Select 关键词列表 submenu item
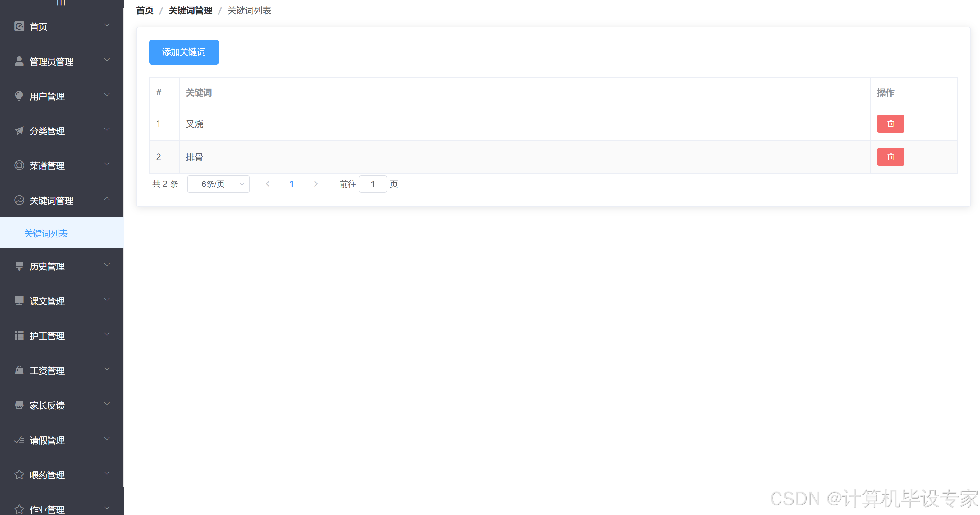 tap(46, 233)
